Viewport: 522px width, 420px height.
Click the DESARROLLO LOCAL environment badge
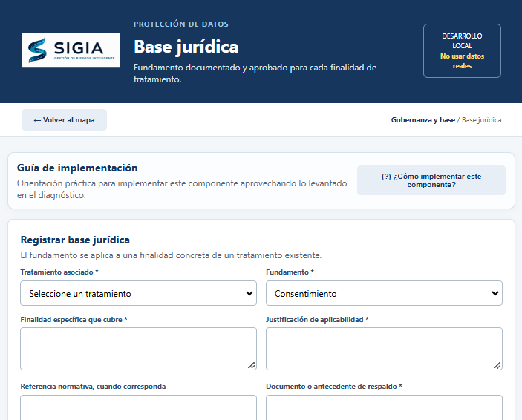click(462, 50)
